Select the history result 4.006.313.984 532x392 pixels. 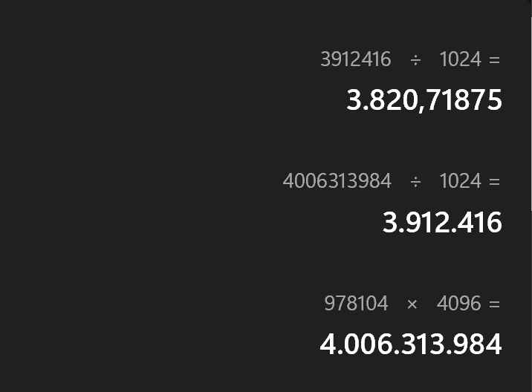[411, 344]
